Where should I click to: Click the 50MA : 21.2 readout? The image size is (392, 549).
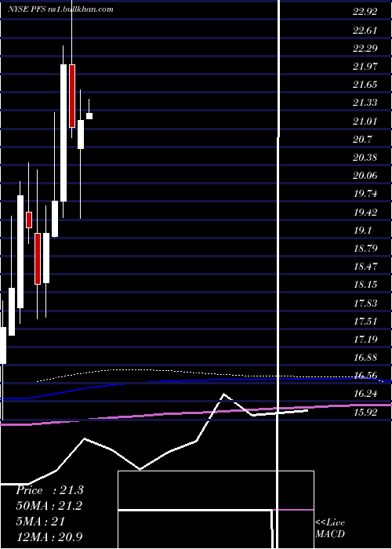point(49,506)
